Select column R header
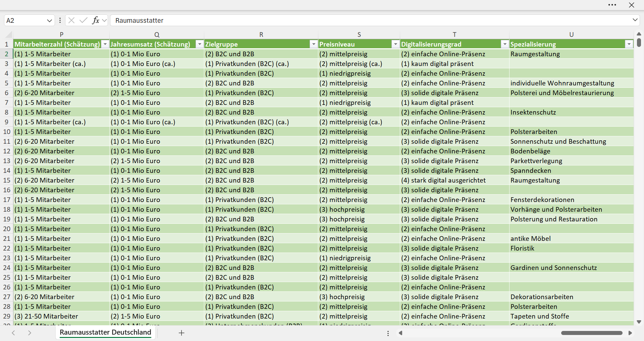This screenshot has width=644, height=341. pyautogui.click(x=261, y=35)
